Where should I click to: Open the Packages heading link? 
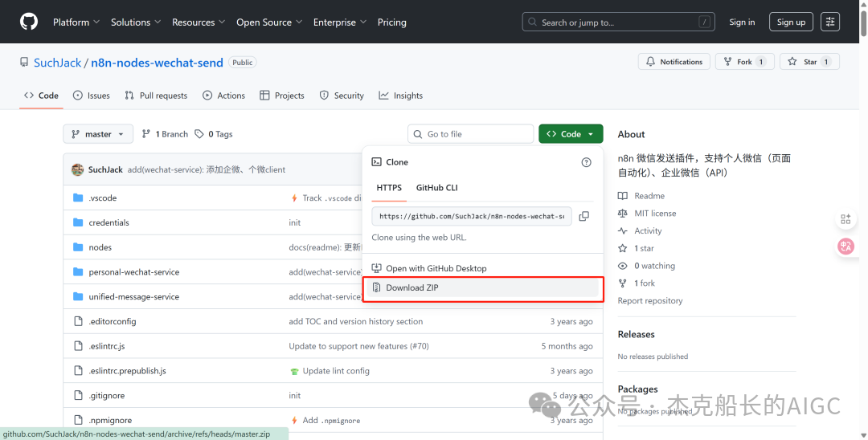(637, 389)
